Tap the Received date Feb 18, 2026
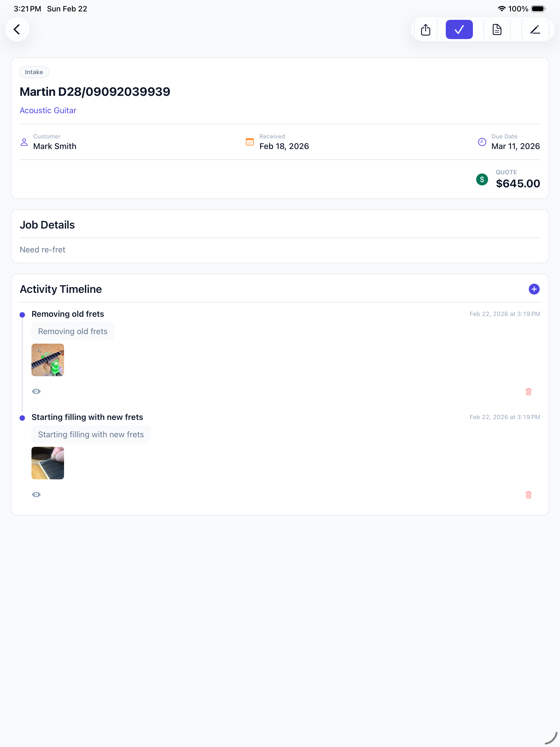This screenshot has width=560, height=747. 284,146
